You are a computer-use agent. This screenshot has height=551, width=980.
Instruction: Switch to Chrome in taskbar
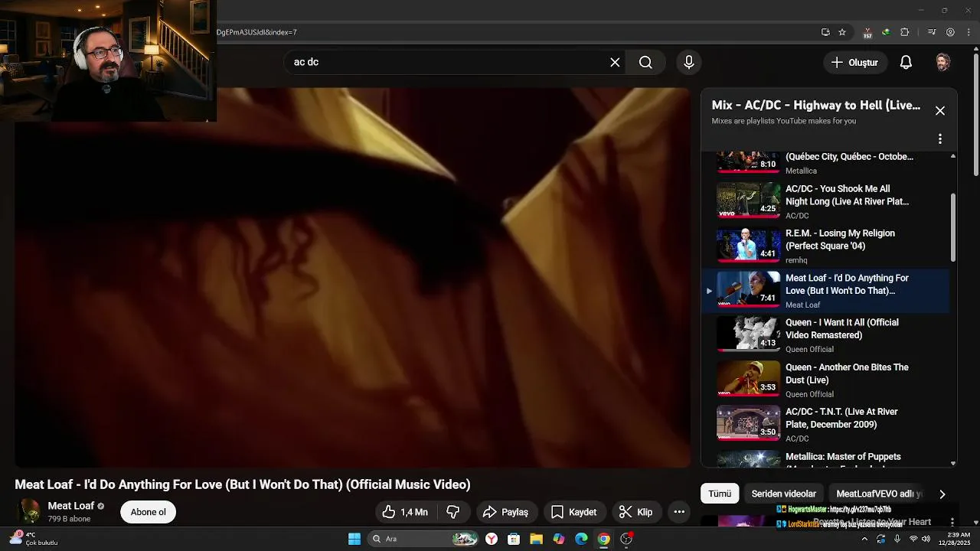603,539
